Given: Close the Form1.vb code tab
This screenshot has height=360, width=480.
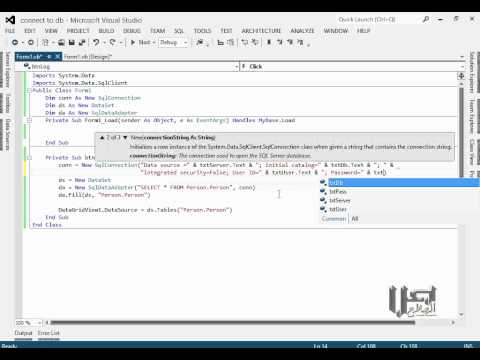Looking at the screenshot, I should point(57,57).
